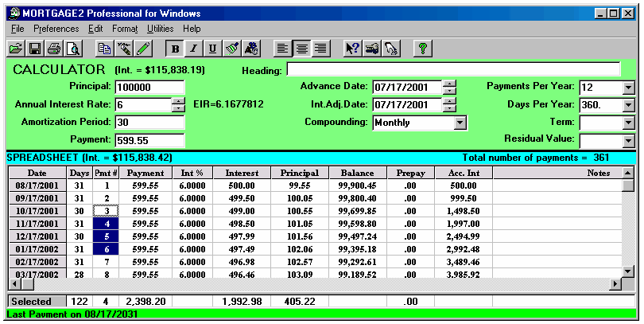Click the Interest column header
This screenshot has height=324, width=644.
tap(242, 173)
